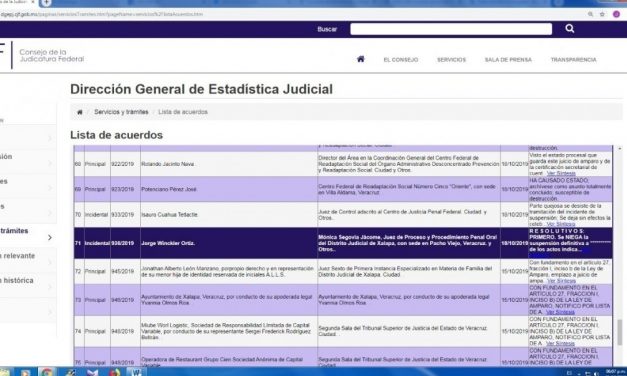
Task: Bookmark this page with the star icon
Action: pyautogui.click(x=602, y=14)
